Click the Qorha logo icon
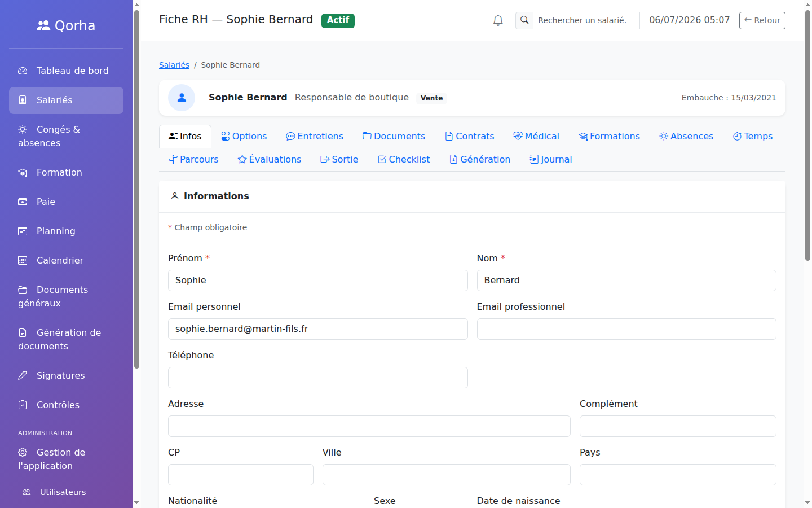This screenshot has height=508, width=812. coord(43,25)
